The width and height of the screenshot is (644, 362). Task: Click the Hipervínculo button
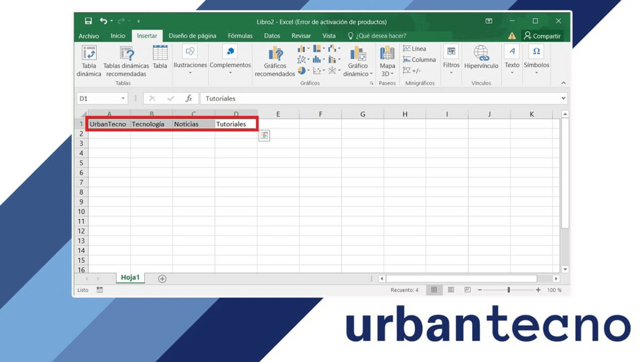481,58
